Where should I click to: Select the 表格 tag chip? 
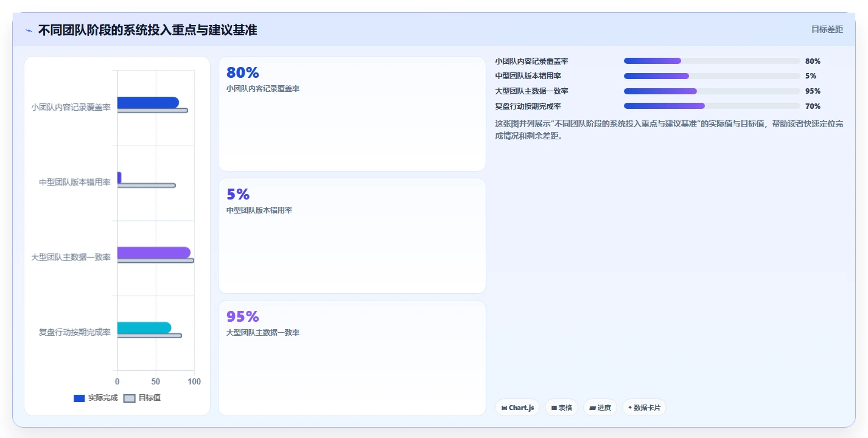tap(561, 408)
